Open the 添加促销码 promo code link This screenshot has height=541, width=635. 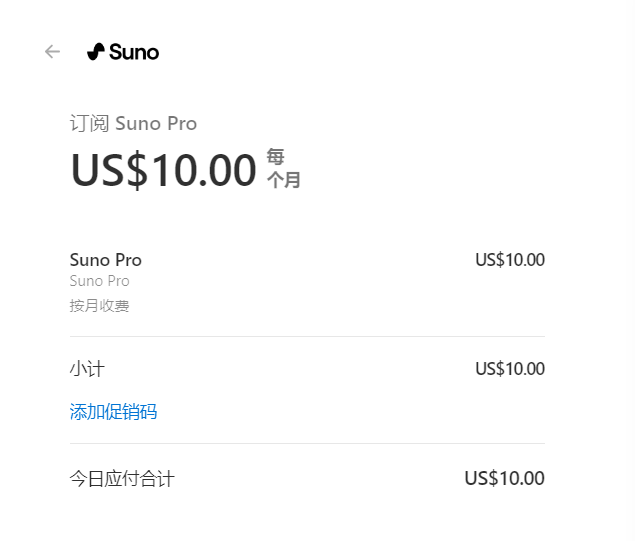click(113, 411)
